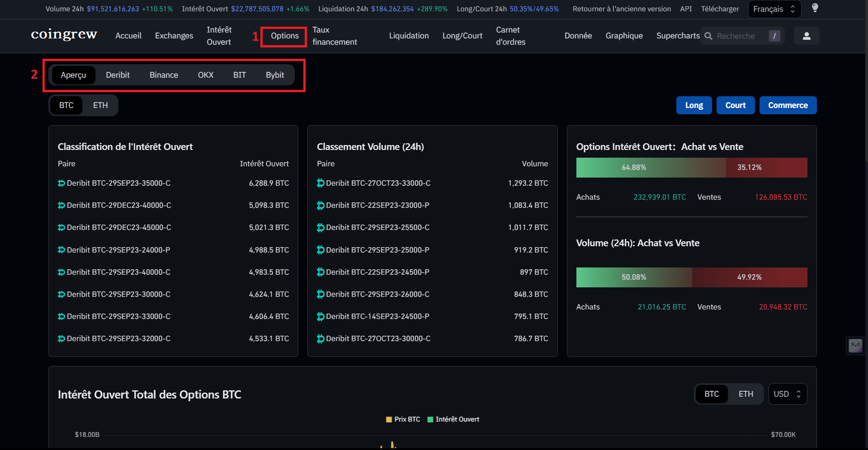Click the coingrew logo

pos(64,35)
